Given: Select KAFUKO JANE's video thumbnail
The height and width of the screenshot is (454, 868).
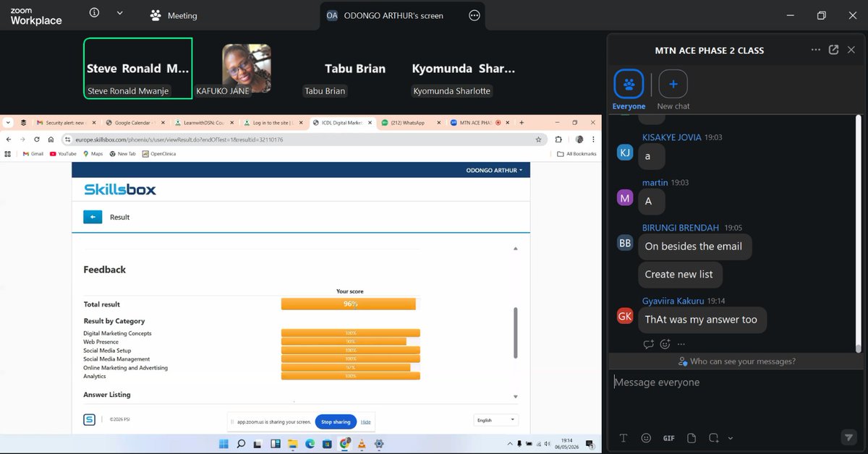Looking at the screenshot, I should [247, 68].
